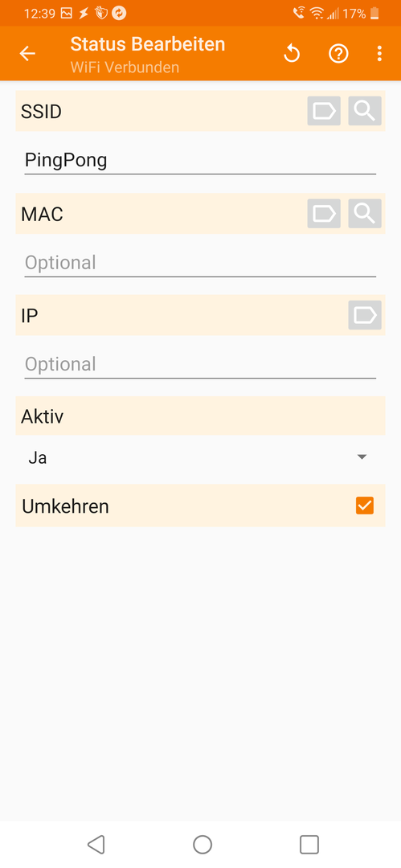Viewport: 401px width, 868px height.
Task: Tap the Status Bearbeiten title
Action: click(x=148, y=43)
